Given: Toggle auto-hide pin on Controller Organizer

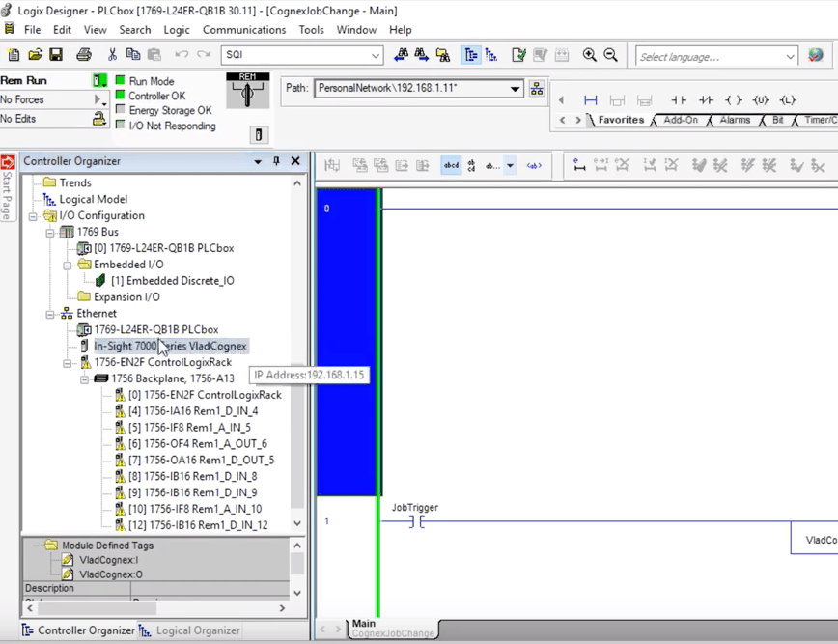Looking at the screenshot, I should pyautogui.click(x=275, y=161).
